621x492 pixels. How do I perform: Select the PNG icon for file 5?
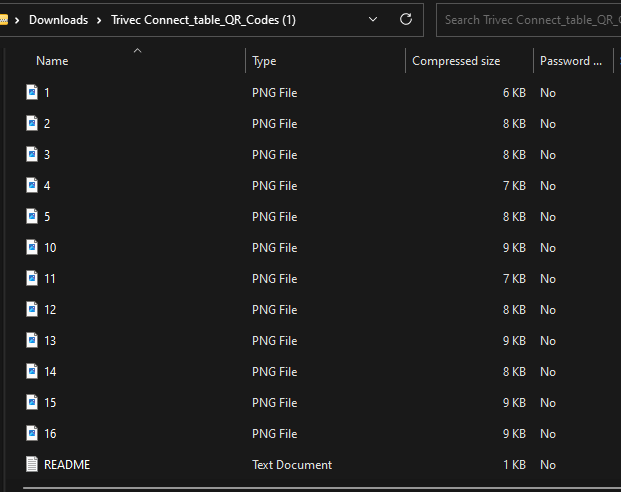pos(32,216)
